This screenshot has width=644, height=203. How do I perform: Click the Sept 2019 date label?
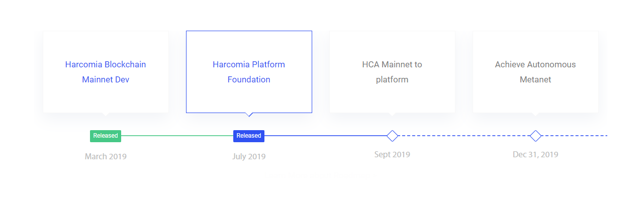tap(392, 154)
